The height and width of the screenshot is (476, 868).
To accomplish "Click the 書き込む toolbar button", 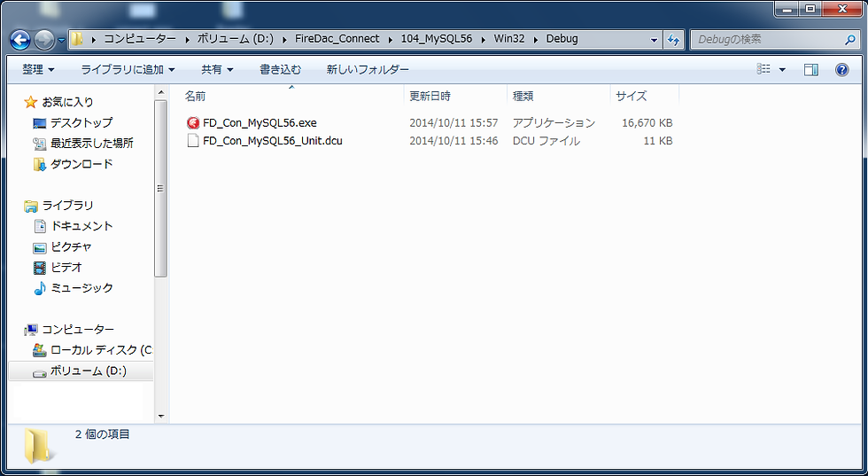I will [x=281, y=69].
